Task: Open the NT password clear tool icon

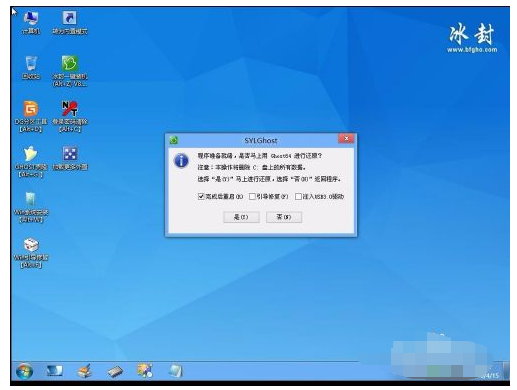Action: coord(70,116)
